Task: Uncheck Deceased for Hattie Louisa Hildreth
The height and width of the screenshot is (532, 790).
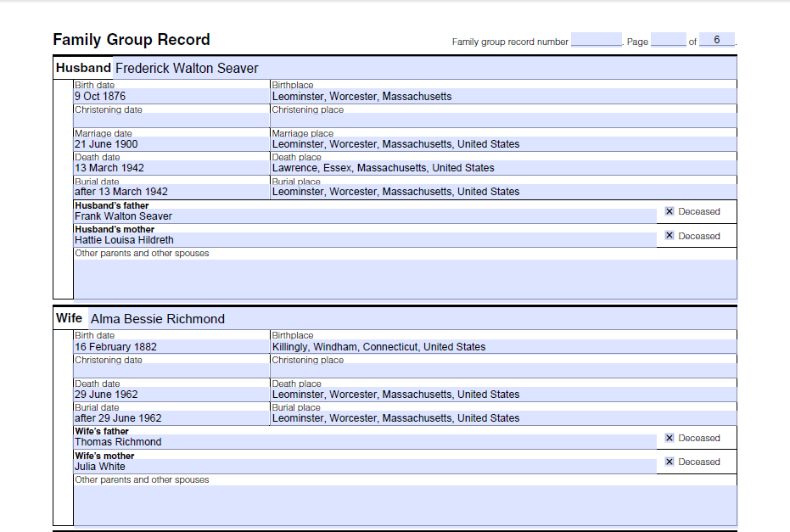Action: tap(670, 236)
